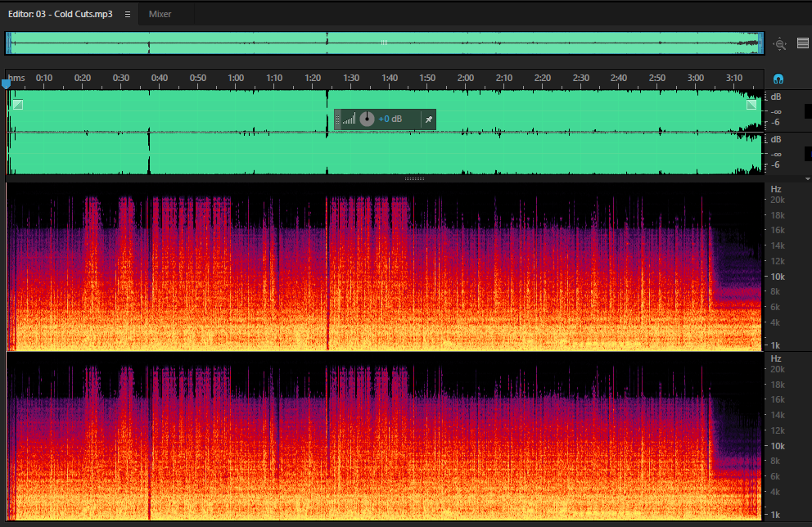Toggle the left channel enable box
This screenshot has width=812, height=527.
808,111
